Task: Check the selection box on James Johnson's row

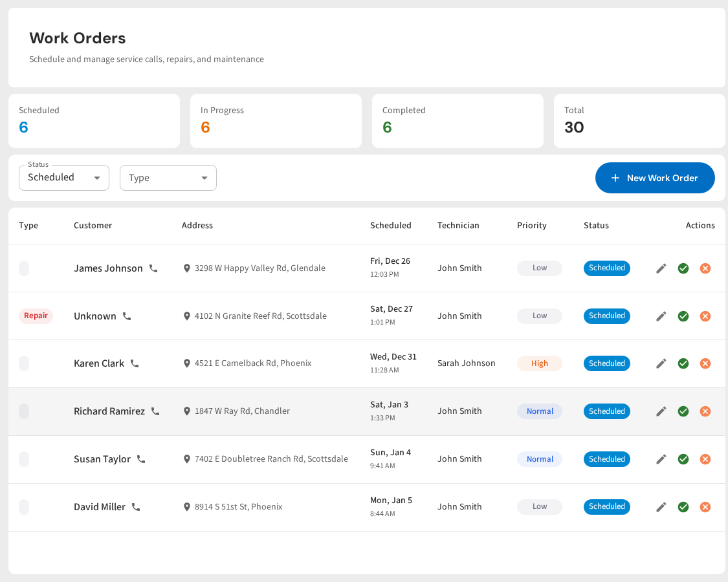Action: pyautogui.click(x=24, y=268)
